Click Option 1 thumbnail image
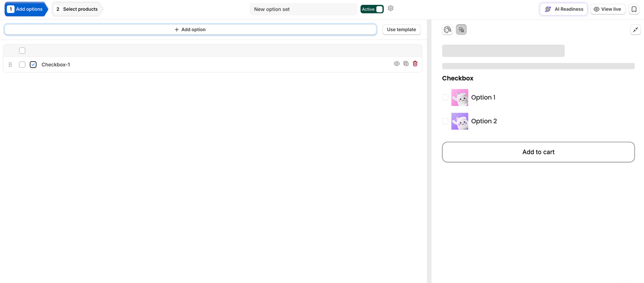 tap(460, 98)
